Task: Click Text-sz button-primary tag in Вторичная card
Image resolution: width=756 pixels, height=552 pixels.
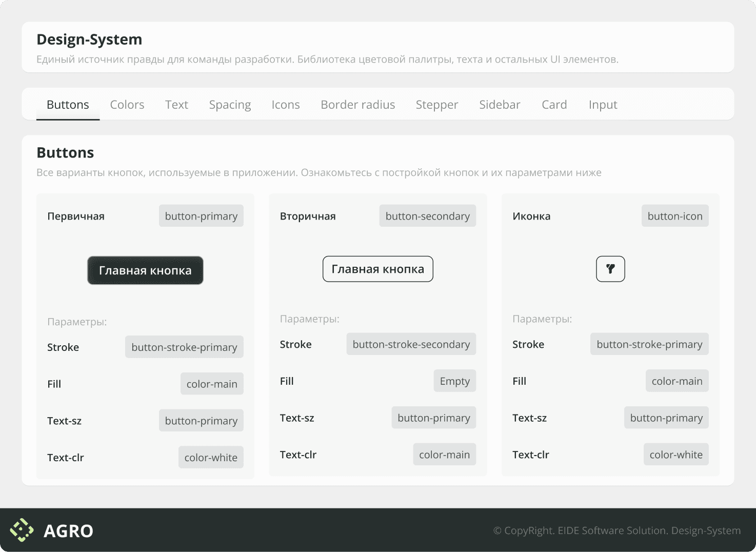Action: 434,418
